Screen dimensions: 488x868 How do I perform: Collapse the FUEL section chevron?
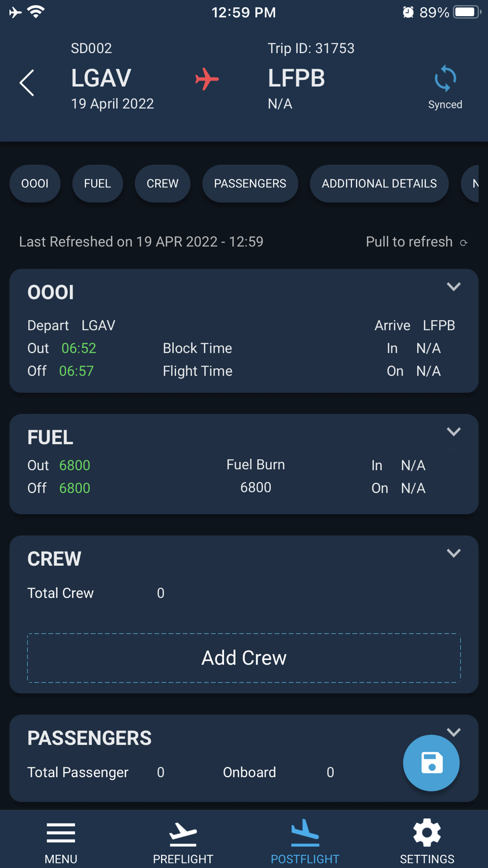(x=454, y=432)
